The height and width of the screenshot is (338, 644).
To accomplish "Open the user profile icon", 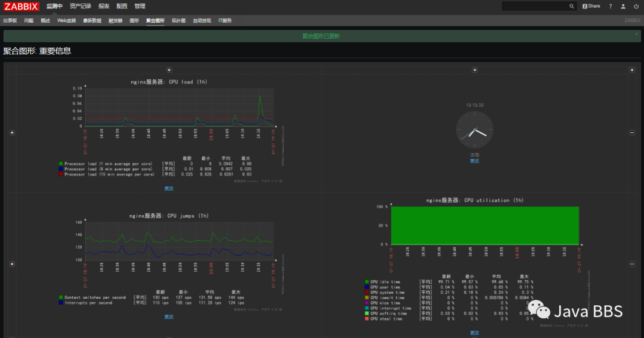I will tap(623, 6).
